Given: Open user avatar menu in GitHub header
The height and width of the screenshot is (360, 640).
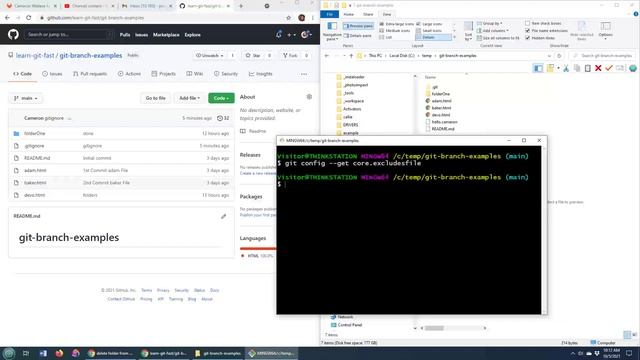Looking at the screenshot, I should tap(307, 35).
